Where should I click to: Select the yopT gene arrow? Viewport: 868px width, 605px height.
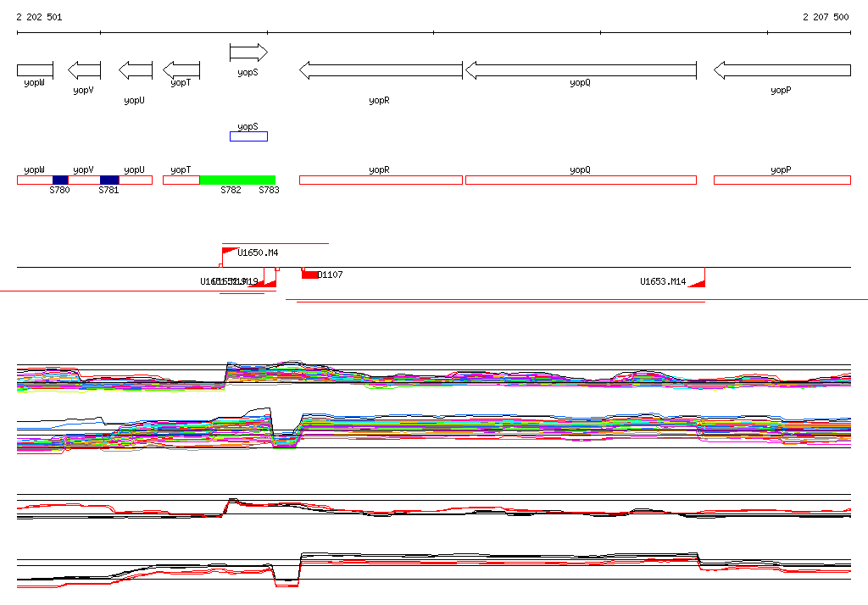pyautogui.click(x=181, y=69)
